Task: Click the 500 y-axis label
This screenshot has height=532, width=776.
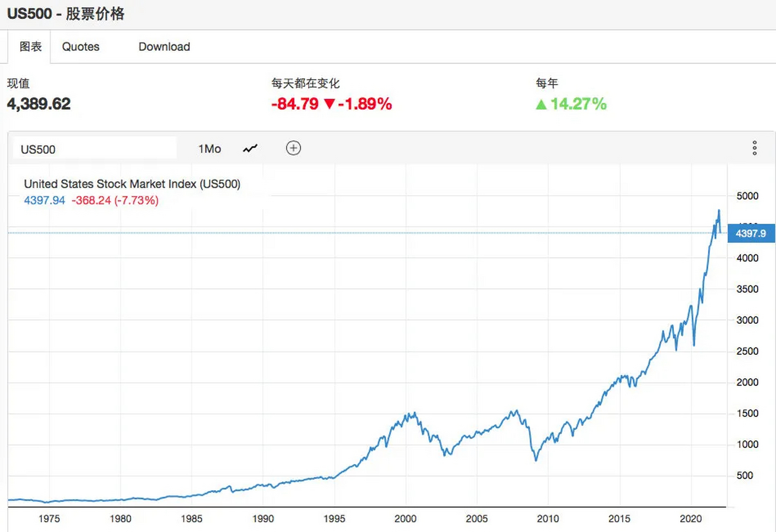Action: [744, 475]
